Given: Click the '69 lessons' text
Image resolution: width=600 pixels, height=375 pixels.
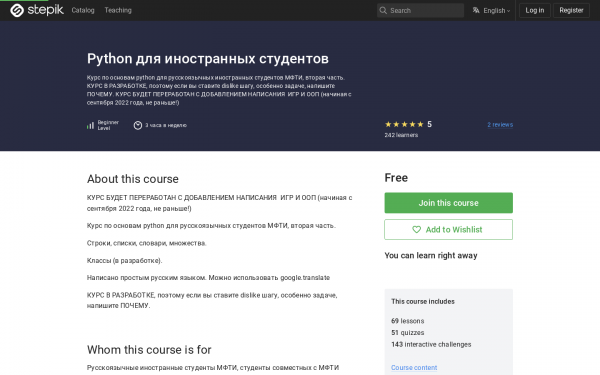Looking at the screenshot, I should pos(408,321).
